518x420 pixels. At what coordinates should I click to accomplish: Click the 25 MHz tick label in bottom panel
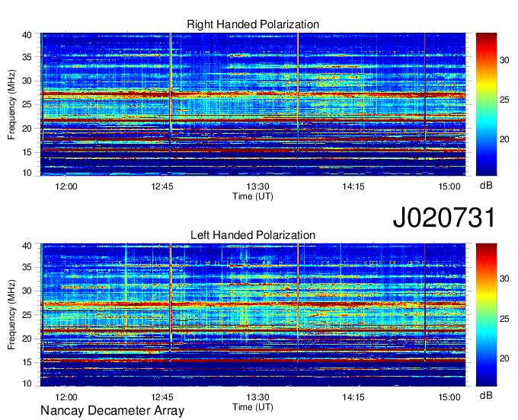pyautogui.click(x=27, y=315)
